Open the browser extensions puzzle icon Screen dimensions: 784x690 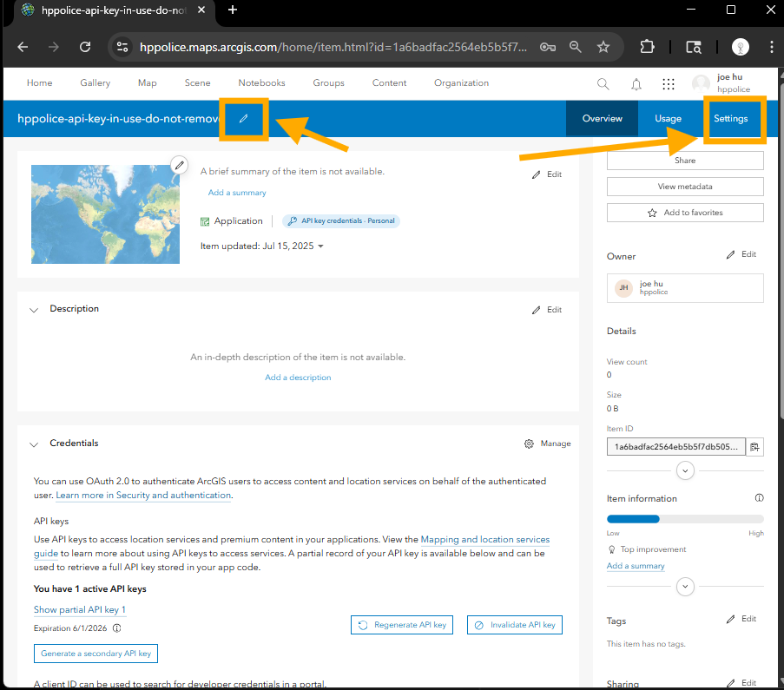[x=647, y=47]
